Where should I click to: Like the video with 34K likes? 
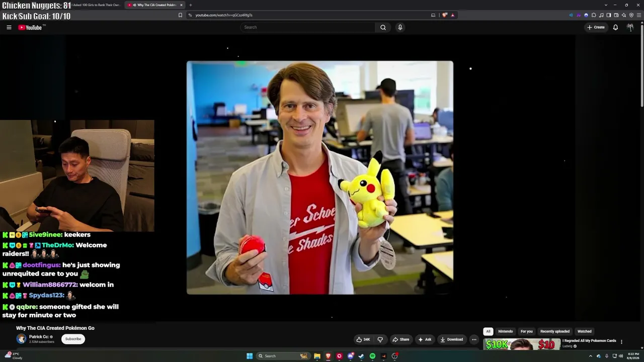(x=363, y=339)
